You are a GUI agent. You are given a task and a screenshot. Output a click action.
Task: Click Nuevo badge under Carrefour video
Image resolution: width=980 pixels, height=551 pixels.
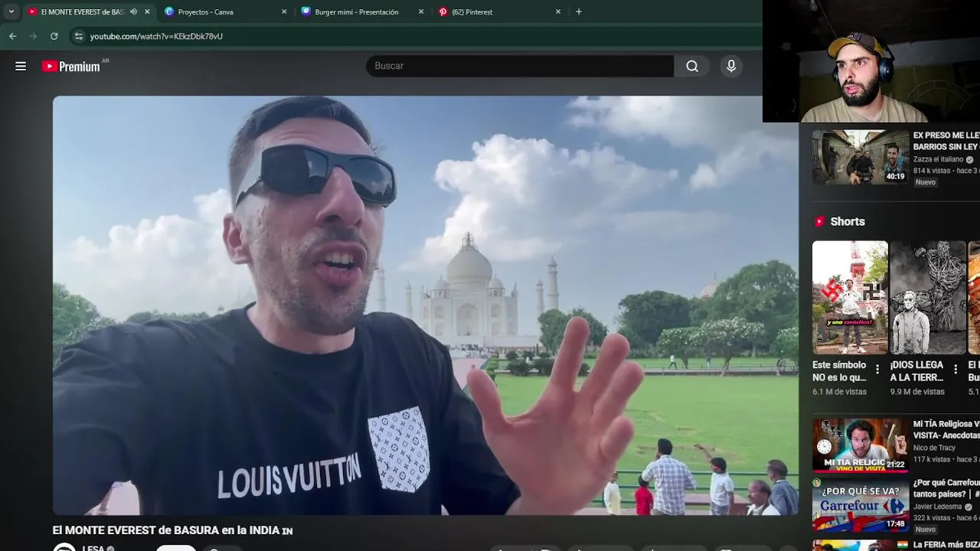pos(926,530)
